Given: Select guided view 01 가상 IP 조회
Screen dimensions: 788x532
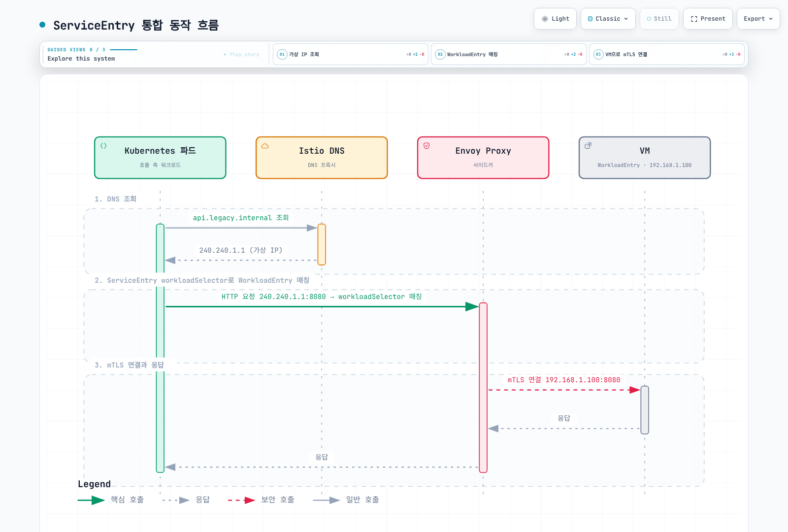Looking at the screenshot, I should (x=350, y=54).
